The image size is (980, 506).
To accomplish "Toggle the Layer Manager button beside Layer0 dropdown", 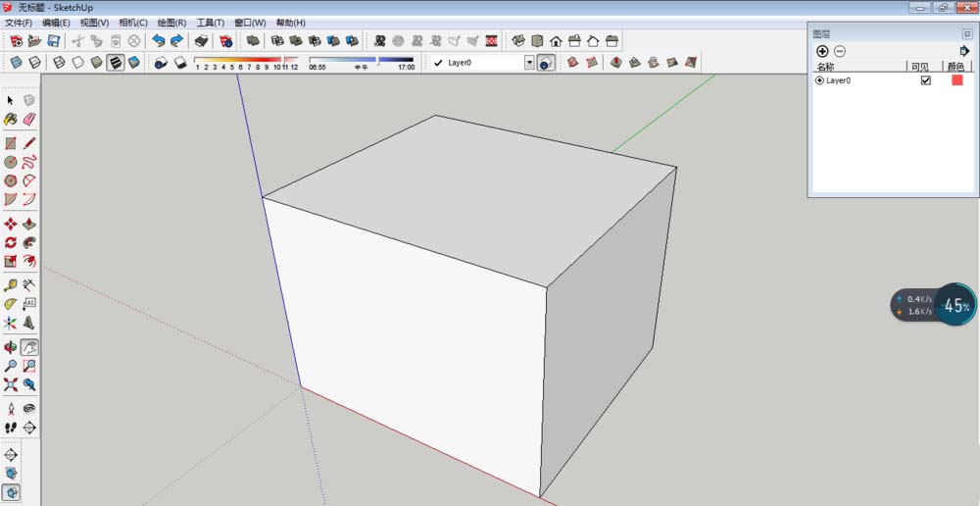I will click(546, 63).
